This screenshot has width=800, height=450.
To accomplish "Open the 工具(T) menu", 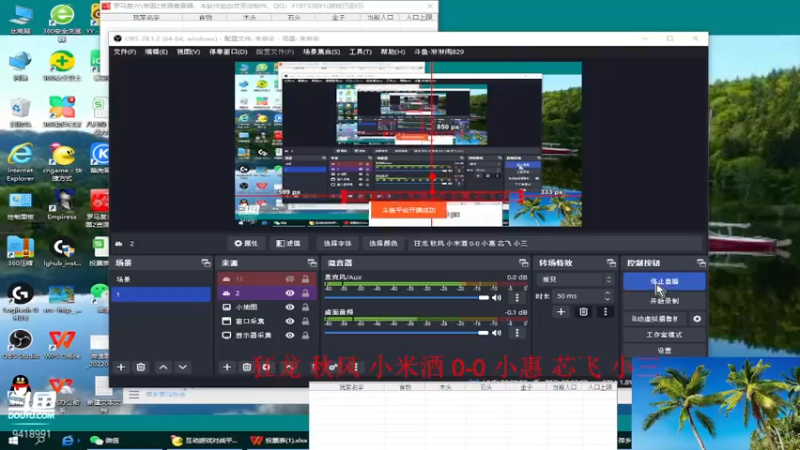I will coord(360,52).
